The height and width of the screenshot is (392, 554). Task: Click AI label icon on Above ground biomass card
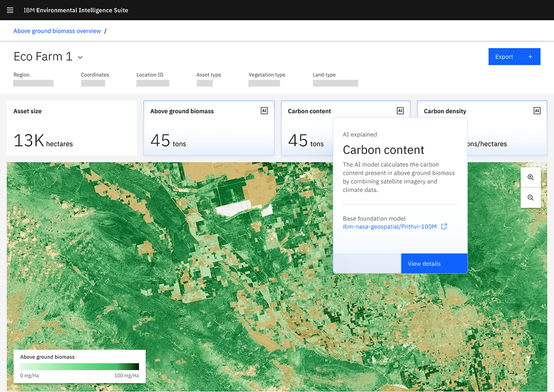tap(264, 110)
